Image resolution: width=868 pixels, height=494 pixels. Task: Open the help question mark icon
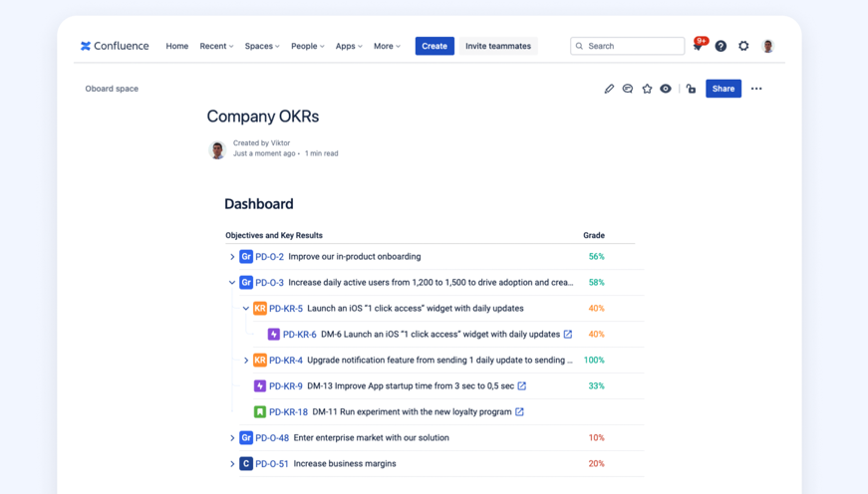(721, 46)
